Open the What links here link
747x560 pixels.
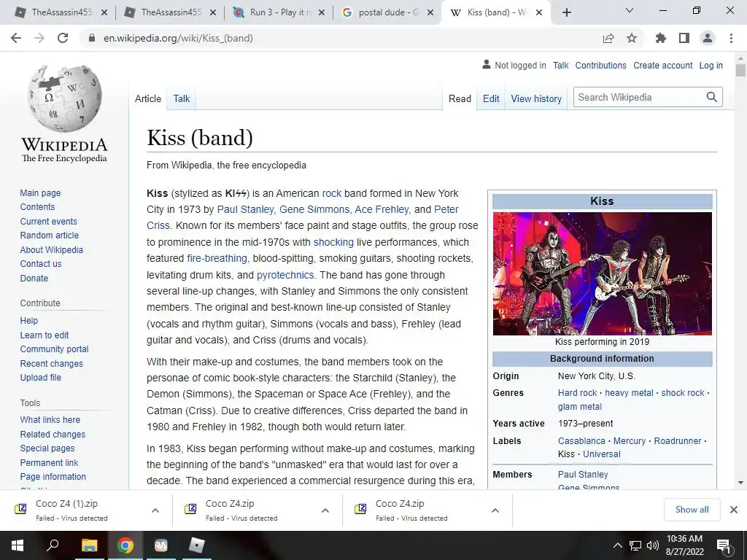pos(50,419)
